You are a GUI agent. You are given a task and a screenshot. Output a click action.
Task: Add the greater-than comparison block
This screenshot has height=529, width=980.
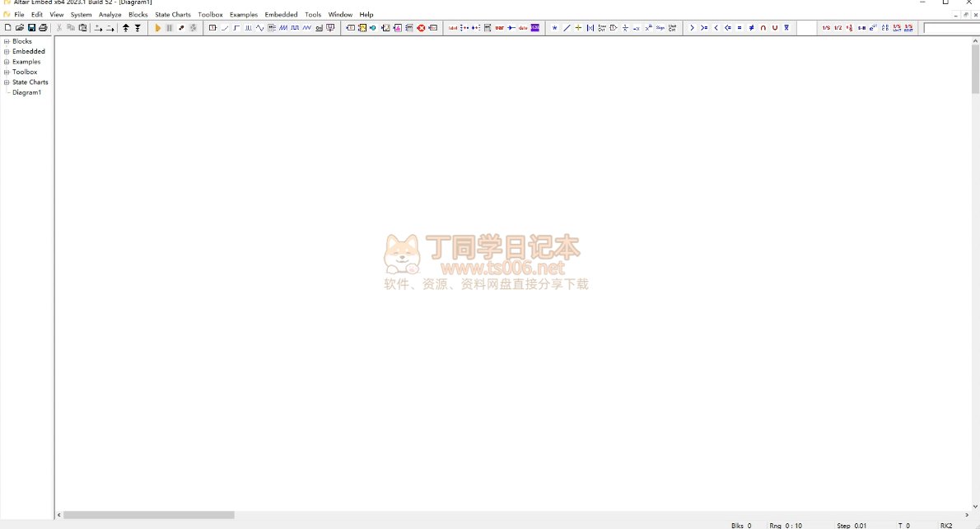point(692,28)
